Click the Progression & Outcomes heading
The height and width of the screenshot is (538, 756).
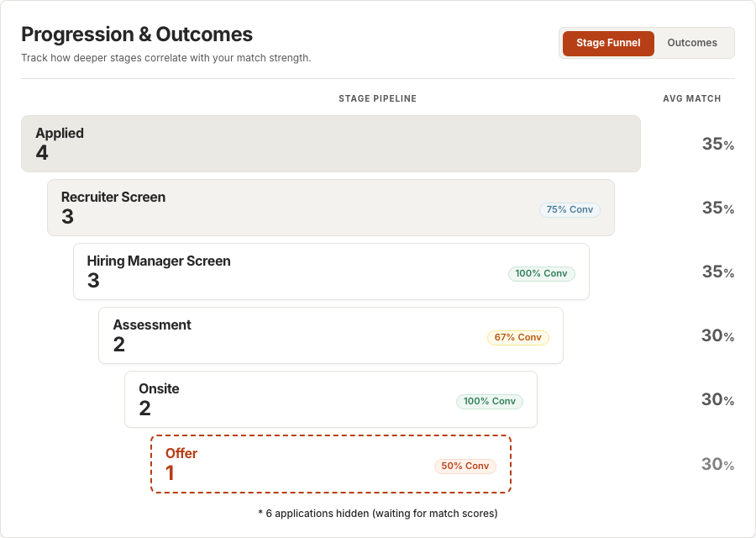pos(136,34)
